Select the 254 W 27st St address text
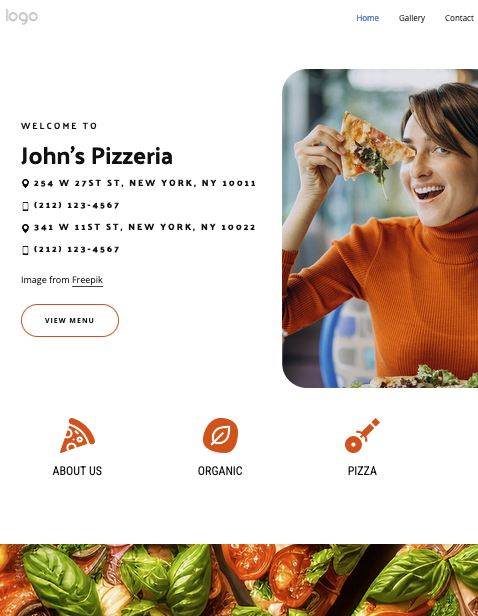Viewport: 478px width, 616px height. tap(145, 183)
